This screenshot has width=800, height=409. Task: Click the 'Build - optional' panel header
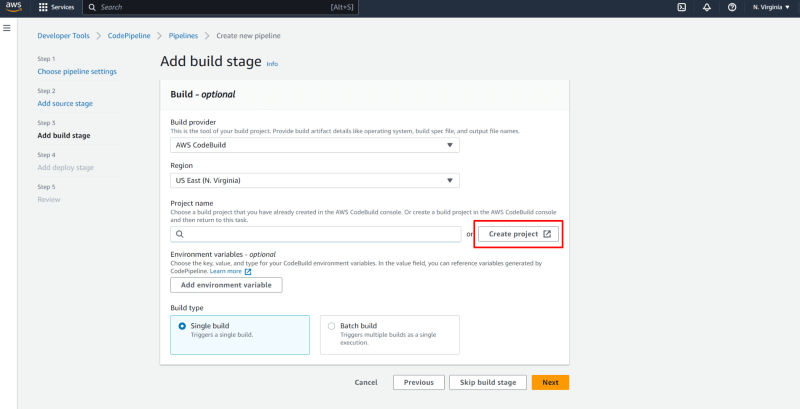203,94
